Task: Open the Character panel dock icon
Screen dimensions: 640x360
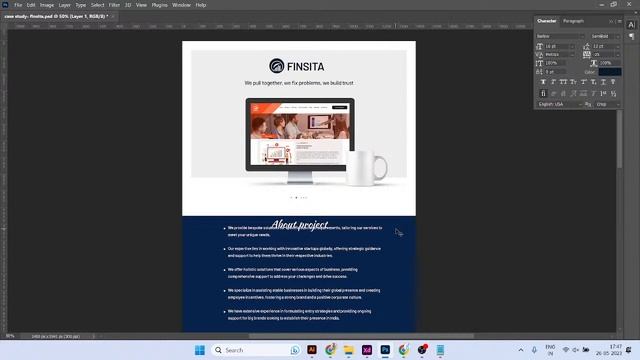Action: pos(631,25)
